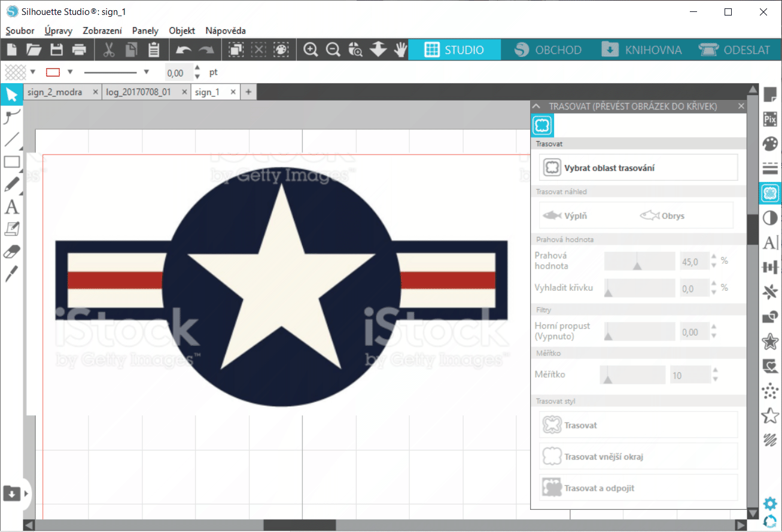The height and width of the screenshot is (532, 782).
Task: Select the Eraser tool
Action: tap(11, 252)
